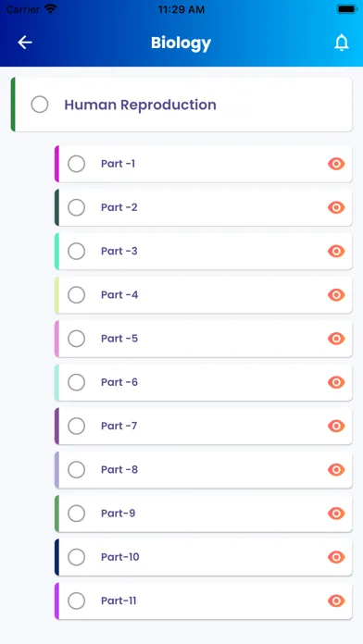View Part-11 via eye icon

coord(336,601)
